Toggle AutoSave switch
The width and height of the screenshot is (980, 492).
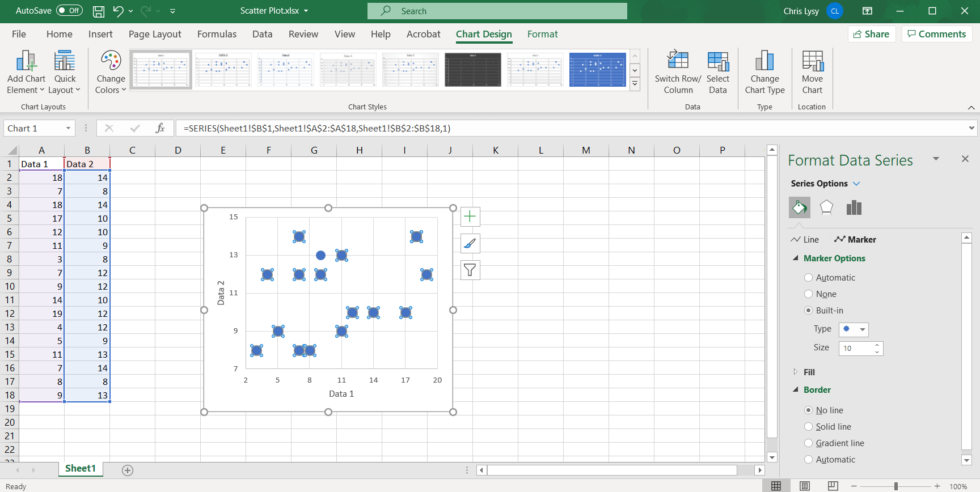pyautogui.click(x=69, y=11)
